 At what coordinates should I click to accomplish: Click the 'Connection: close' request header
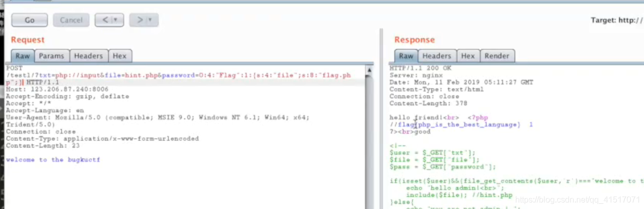[41, 131]
